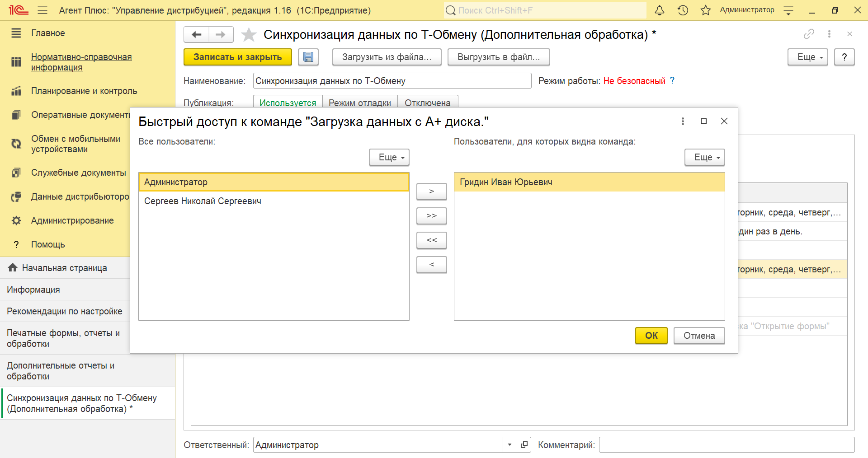Go to Начальная страница home tab

point(65,268)
